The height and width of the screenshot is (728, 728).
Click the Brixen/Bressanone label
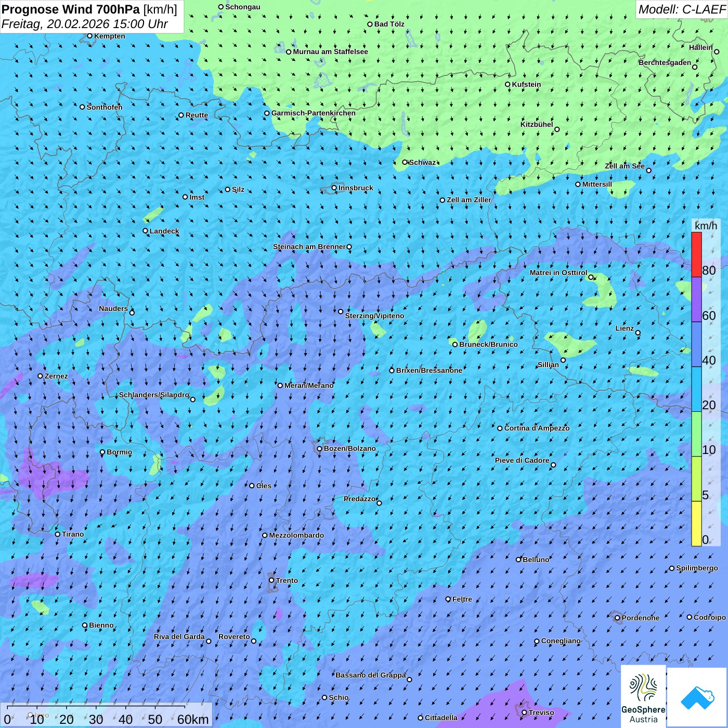coord(429,370)
